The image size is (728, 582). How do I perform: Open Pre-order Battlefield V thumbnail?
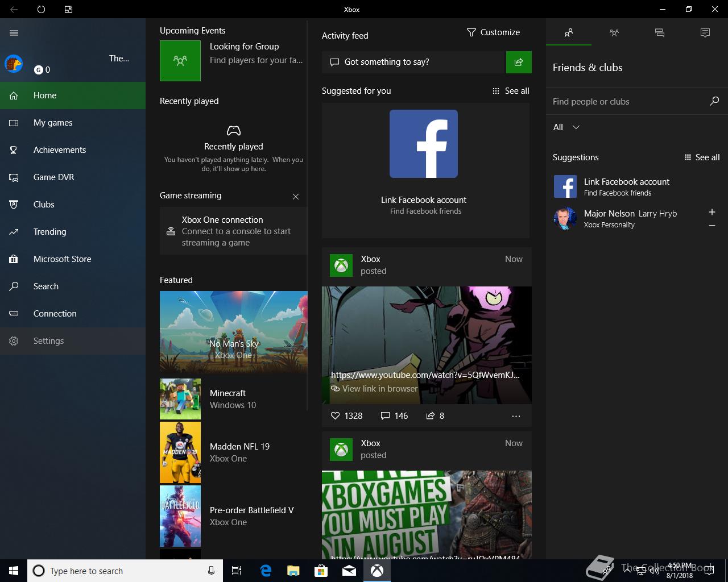pyautogui.click(x=180, y=516)
